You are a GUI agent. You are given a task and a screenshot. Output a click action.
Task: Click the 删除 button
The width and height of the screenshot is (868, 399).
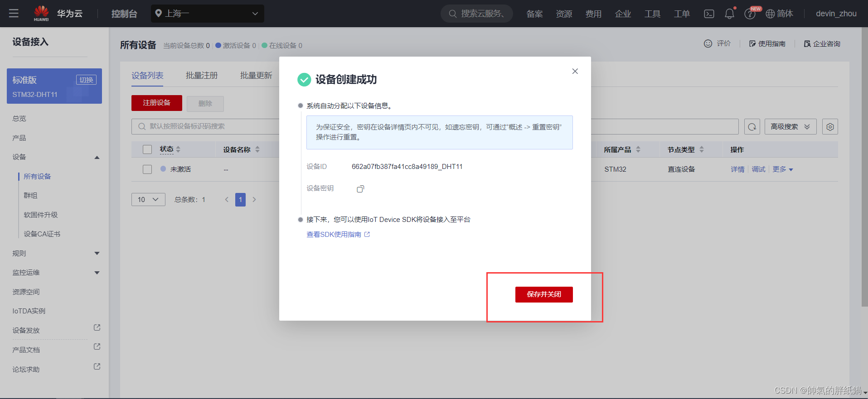[x=205, y=104]
